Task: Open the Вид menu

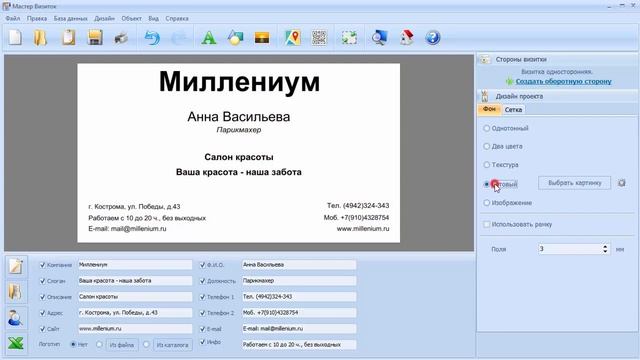Action: coord(153,18)
